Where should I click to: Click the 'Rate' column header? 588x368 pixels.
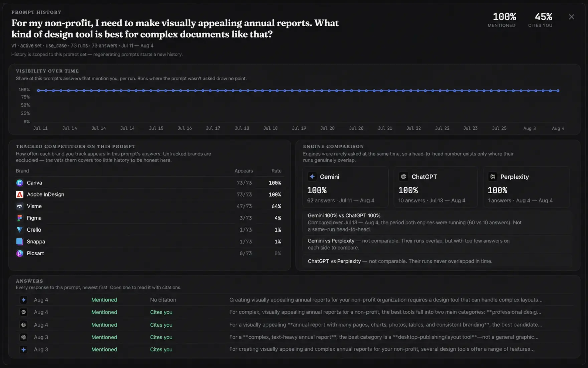[276, 171]
